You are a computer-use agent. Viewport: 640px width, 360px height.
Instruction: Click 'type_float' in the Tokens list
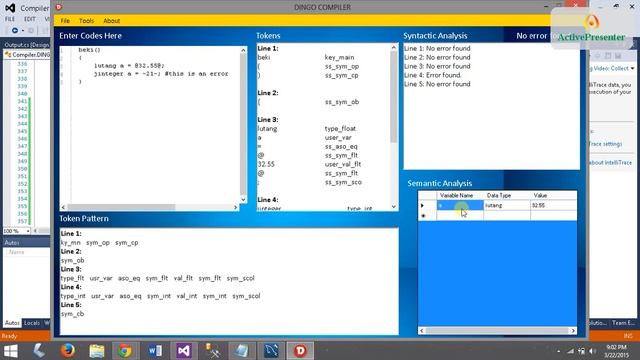click(340, 129)
